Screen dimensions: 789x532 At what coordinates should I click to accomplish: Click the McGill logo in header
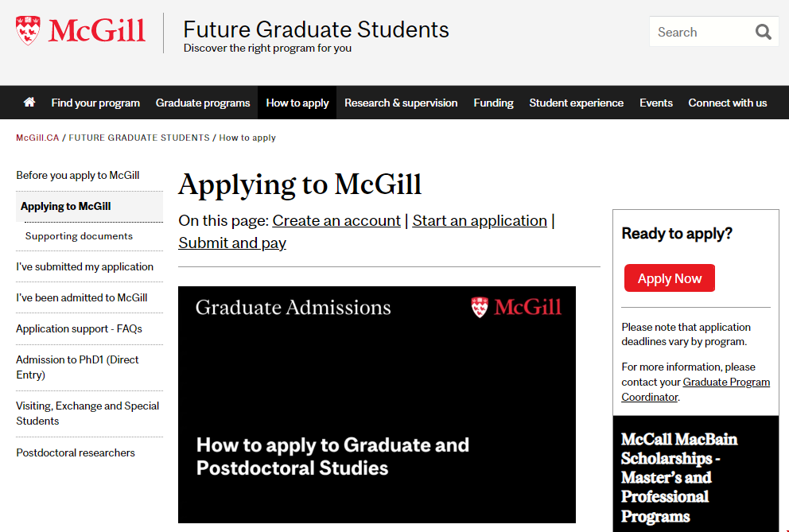(80, 31)
